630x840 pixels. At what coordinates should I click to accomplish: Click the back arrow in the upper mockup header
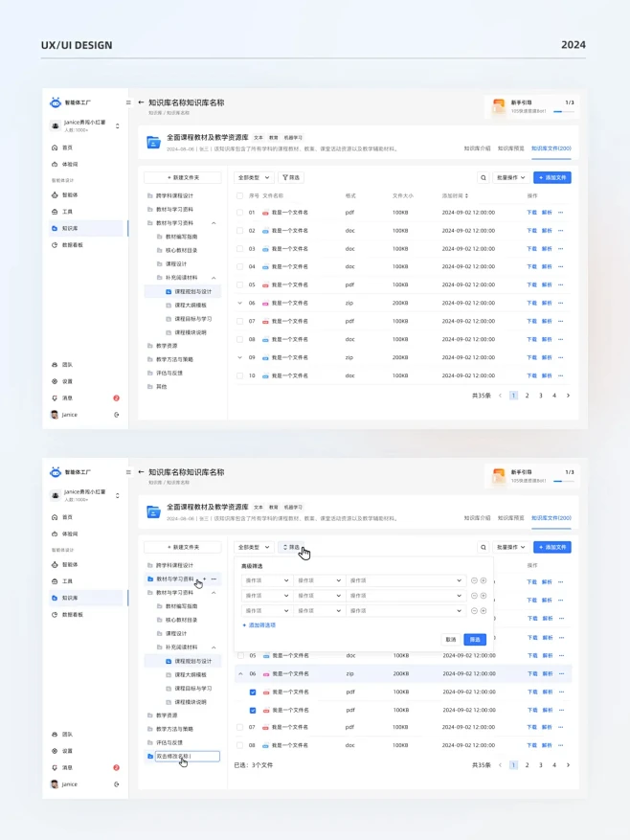click(x=142, y=102)
